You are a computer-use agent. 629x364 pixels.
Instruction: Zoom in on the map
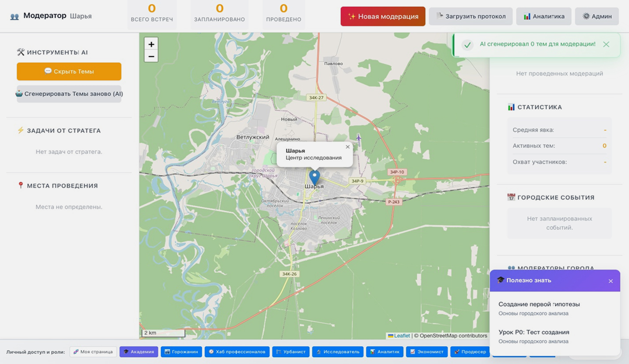point(151,44)
